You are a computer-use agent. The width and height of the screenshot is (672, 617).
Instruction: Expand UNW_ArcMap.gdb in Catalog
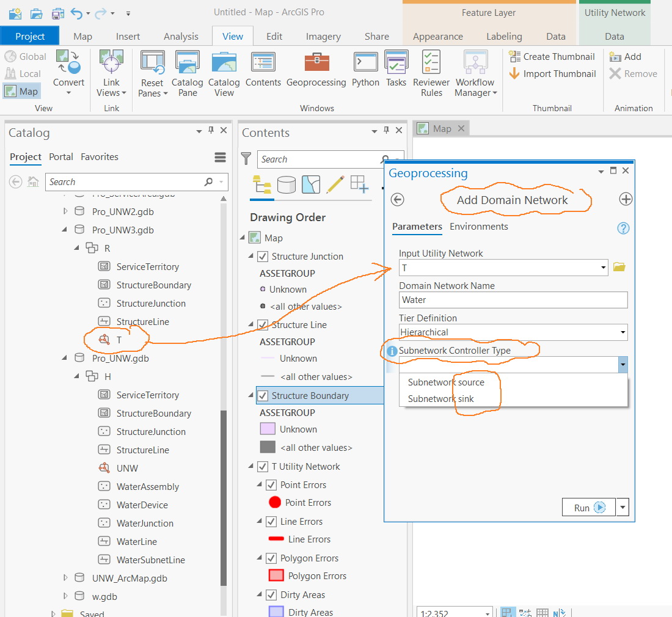pos(65,578)
